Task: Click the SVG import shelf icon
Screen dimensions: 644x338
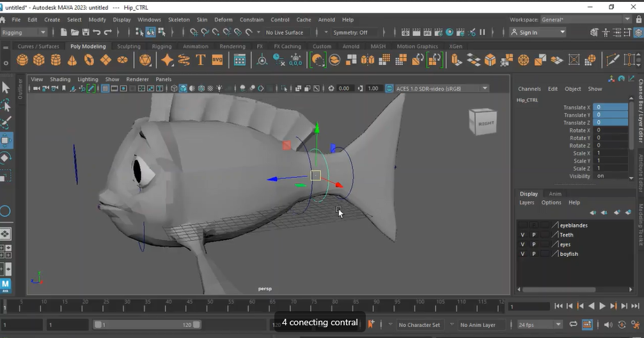Action: [x=217, y=60]
